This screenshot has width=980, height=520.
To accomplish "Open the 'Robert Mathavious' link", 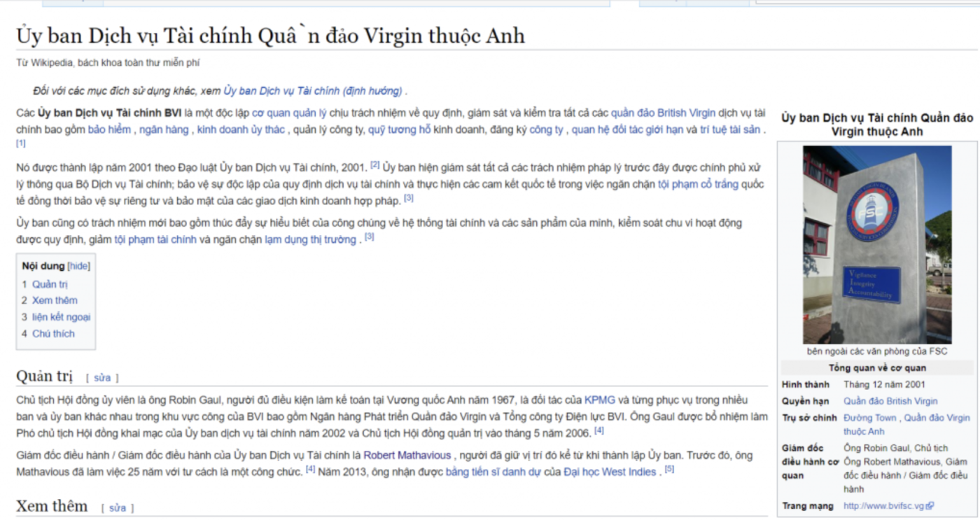I will pyautogui.click(x=407, y=455).
